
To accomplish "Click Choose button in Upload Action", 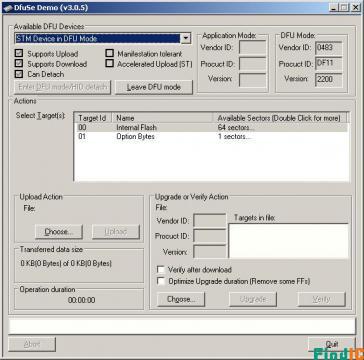I will click(59, 232).
